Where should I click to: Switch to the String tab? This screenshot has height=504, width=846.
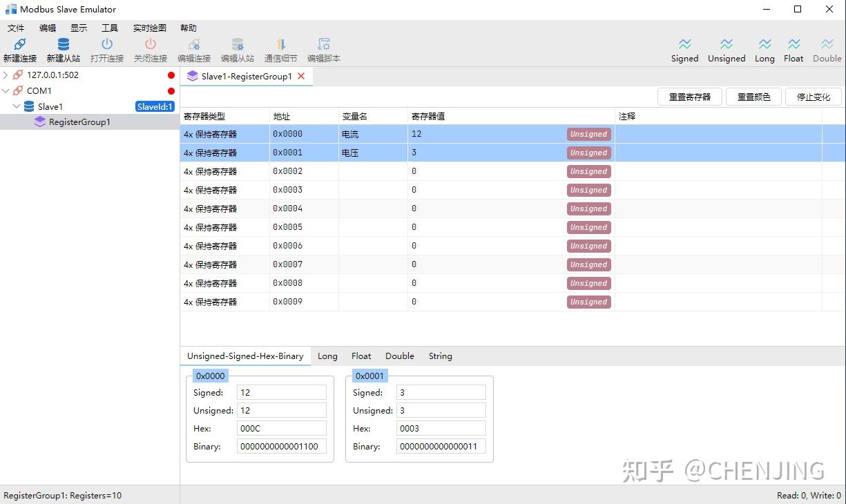[440, 356]
